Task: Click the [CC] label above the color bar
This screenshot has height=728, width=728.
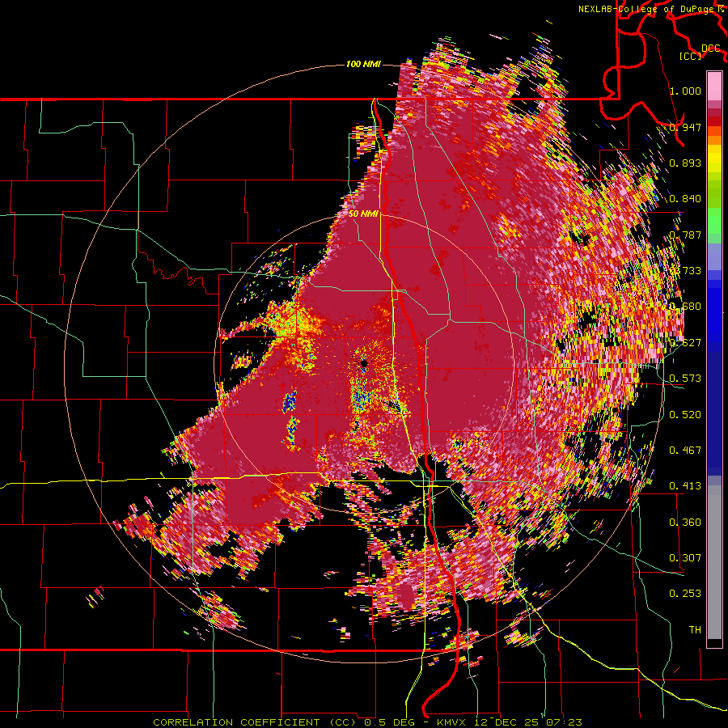Action: click(691, 56)
